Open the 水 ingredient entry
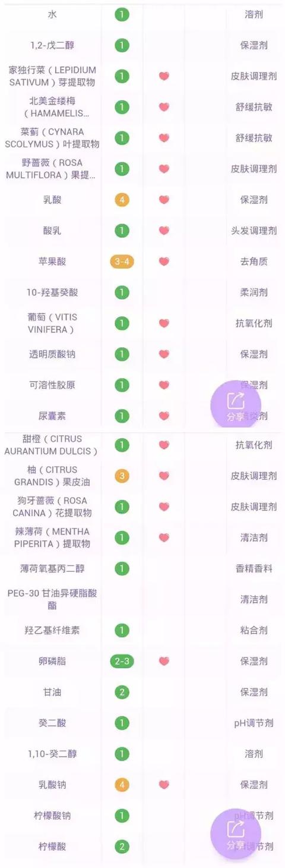The height and width of the screenshot is (868, 285). (52, 14)
